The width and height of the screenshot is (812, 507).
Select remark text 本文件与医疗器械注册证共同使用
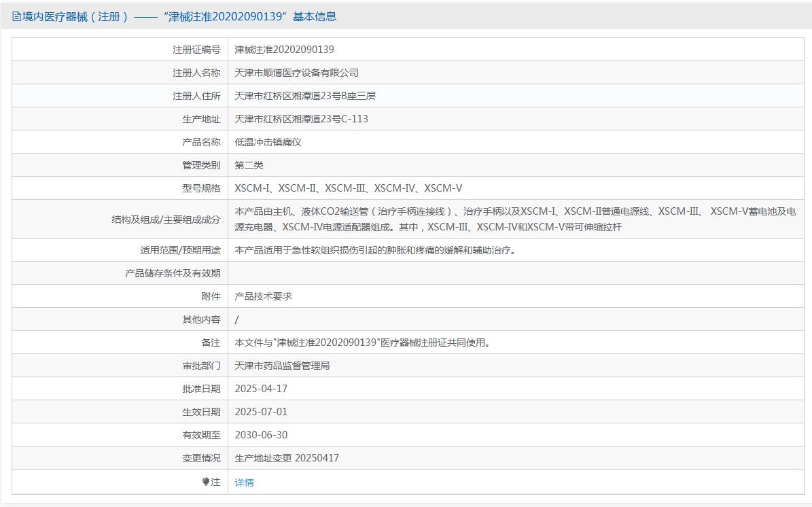point(362,343)
